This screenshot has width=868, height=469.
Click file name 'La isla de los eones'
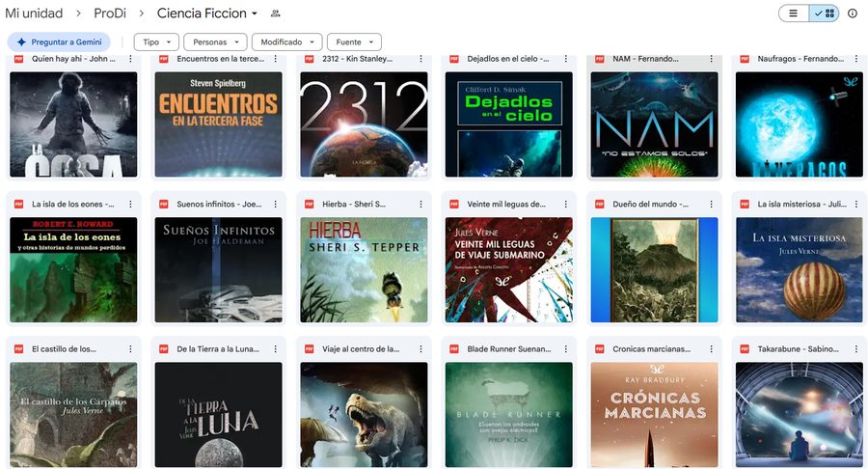coord(73,205)
